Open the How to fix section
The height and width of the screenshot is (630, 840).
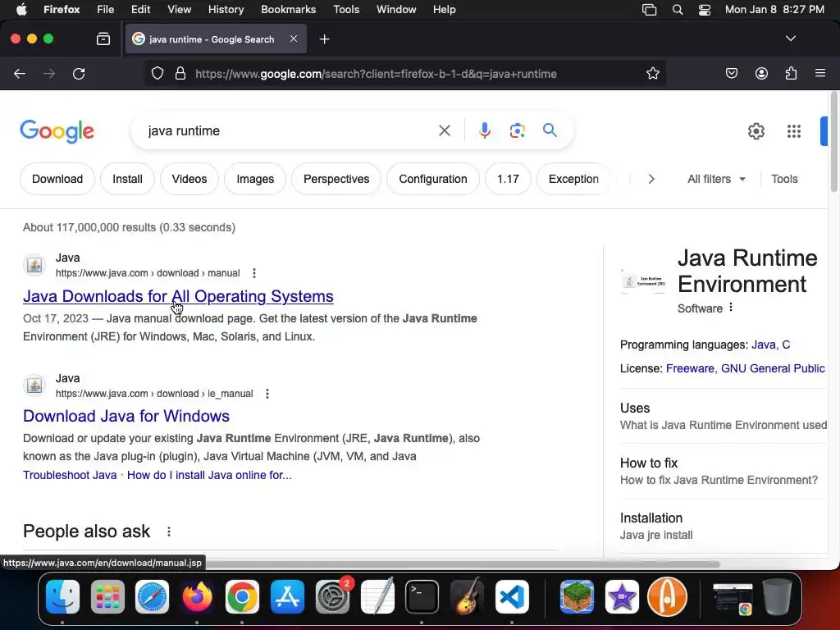point(724,472)
